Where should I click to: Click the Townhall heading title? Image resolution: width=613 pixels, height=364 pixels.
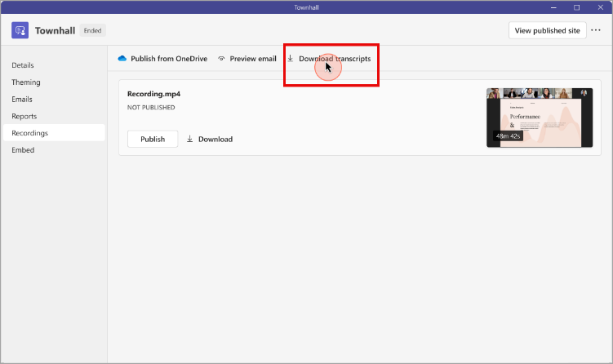click(x=56, y=30)
